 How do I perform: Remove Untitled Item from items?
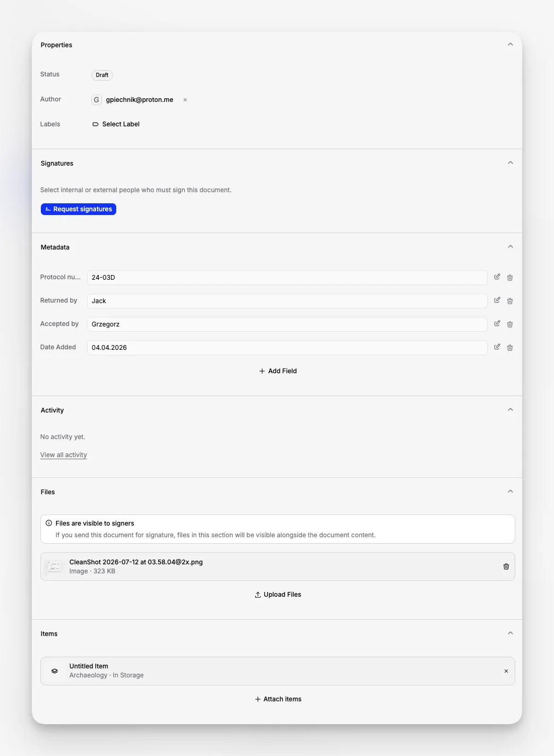point(506,671)
